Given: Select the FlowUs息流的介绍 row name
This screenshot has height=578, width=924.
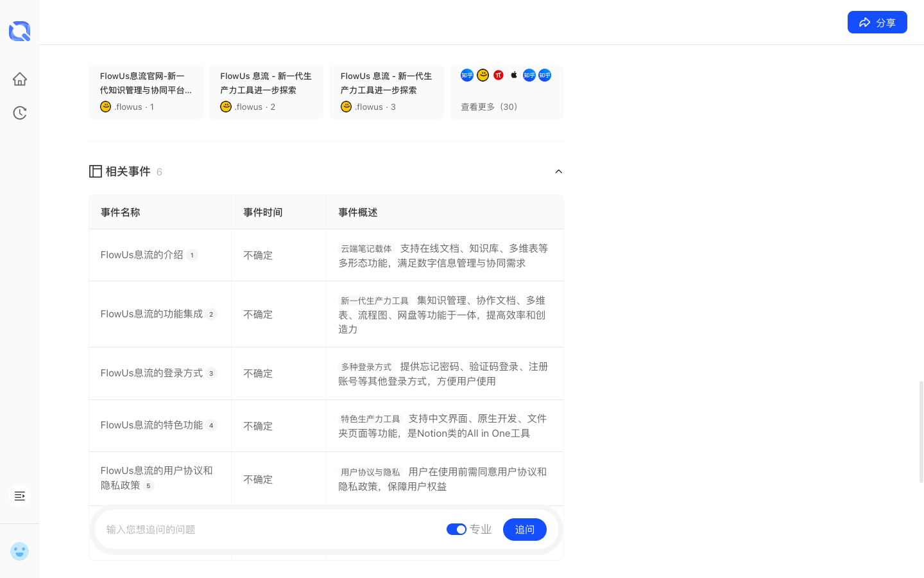Looking at the screenshot, I should coord(142,255).
